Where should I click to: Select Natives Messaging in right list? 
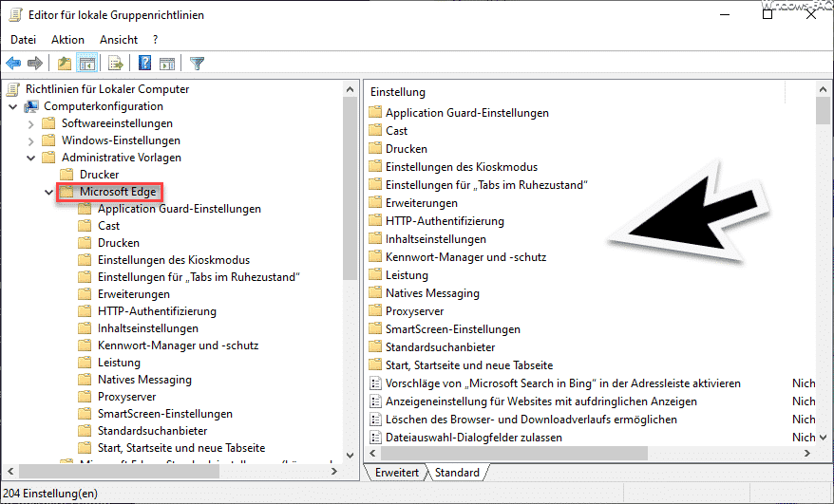pos(432,293)
